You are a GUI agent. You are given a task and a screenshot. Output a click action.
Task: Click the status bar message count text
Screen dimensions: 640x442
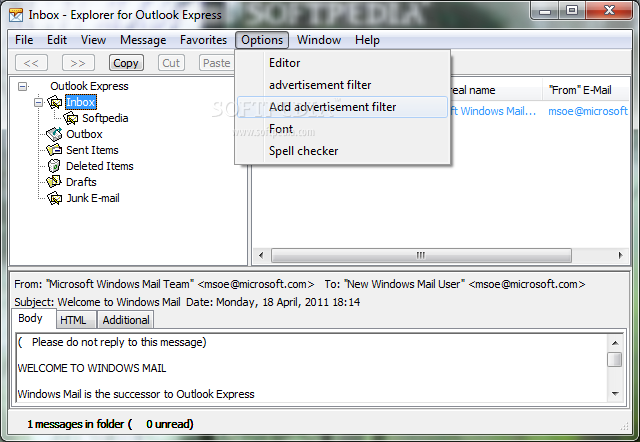pos(110,424)
